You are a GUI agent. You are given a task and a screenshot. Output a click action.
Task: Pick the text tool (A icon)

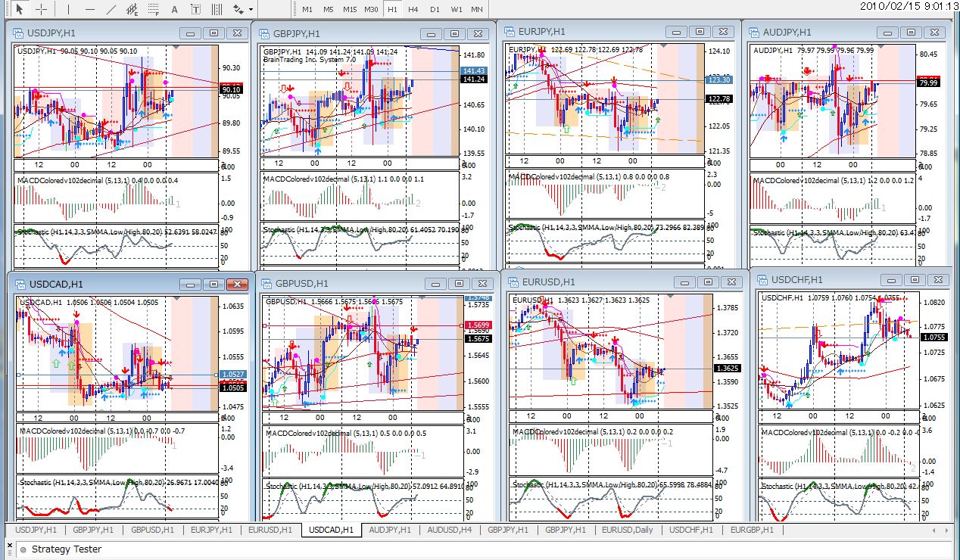click(175, 9)
